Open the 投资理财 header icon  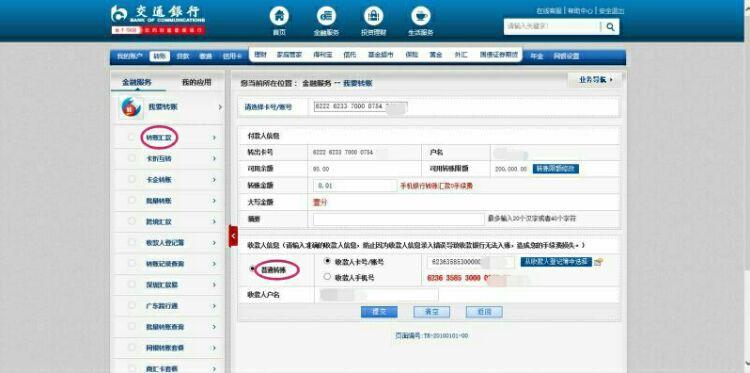click(374, 16)
